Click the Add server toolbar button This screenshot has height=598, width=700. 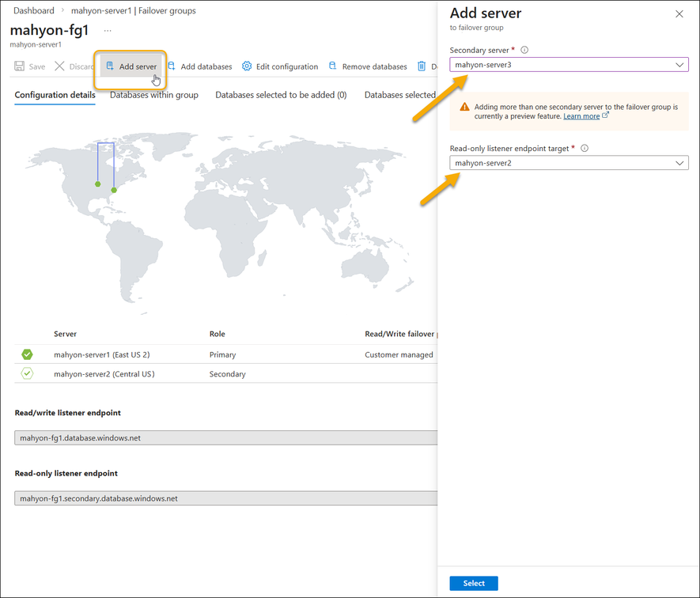[x=131, y=66]
